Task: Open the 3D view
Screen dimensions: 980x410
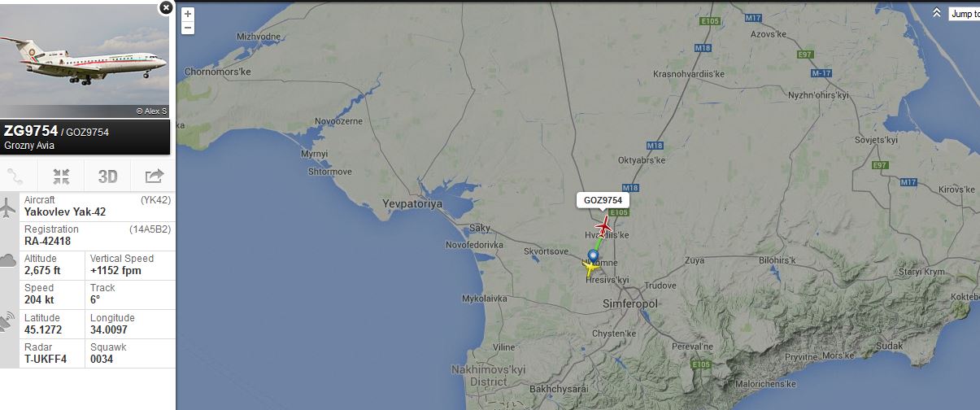Action: (108, 177)
